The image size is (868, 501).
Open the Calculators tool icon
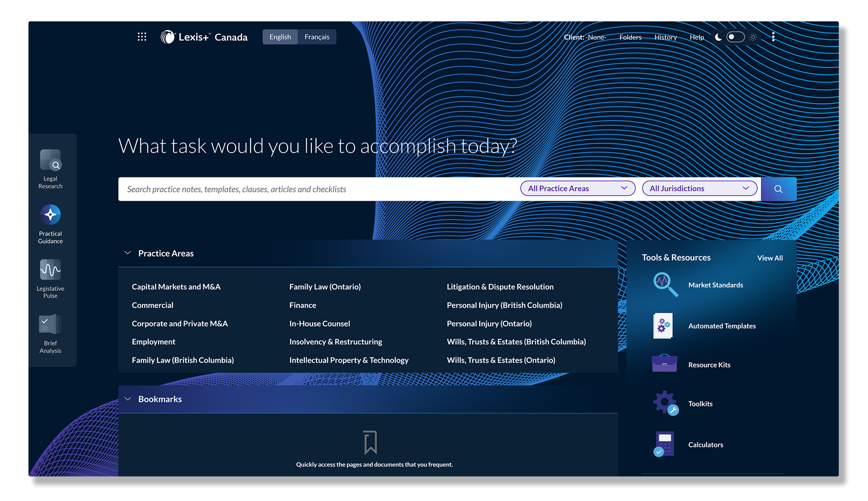coord(664,444)
